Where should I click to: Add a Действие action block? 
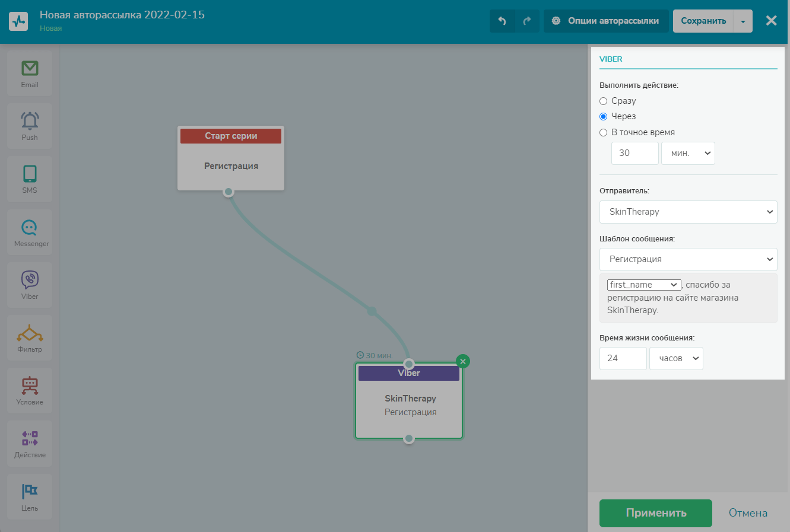(x=30, y=444)
